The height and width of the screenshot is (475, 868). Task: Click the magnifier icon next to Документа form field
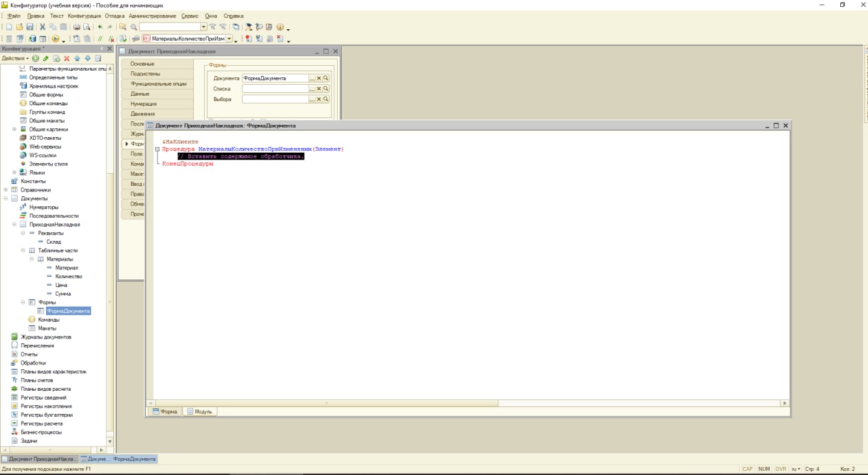coord(326,78)
